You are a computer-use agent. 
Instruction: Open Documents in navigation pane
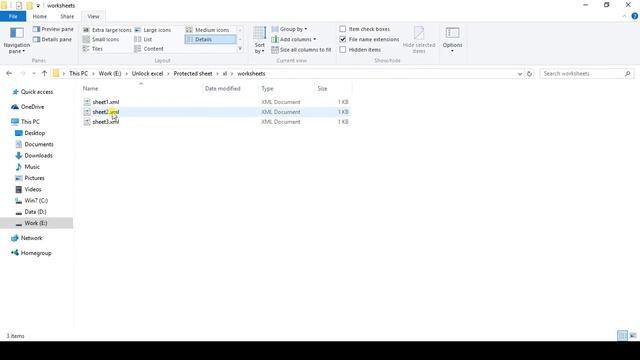point(34,144)
